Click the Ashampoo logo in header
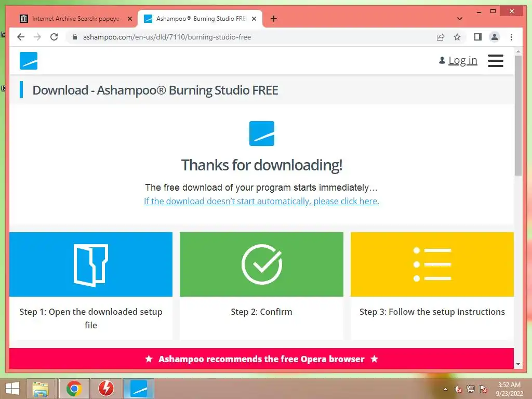Viewport: 532px width, 399px height. point(29,61)
